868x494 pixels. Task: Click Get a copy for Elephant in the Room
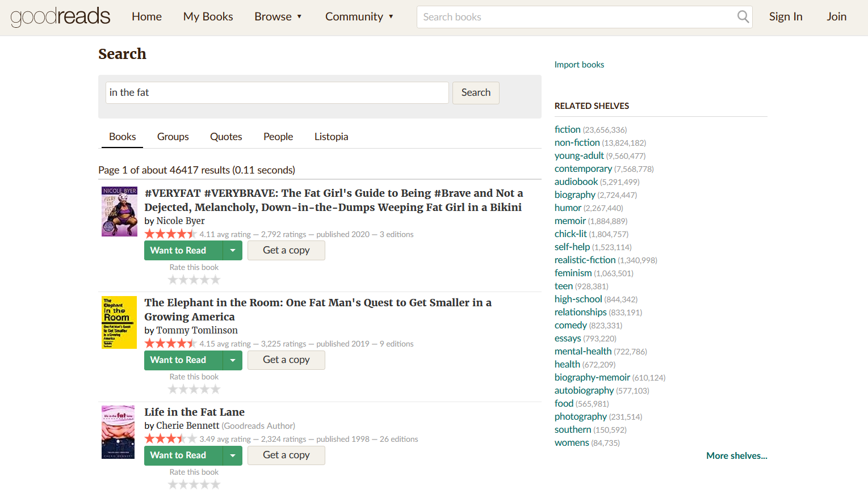pyautogui.click(x=286, y=360)
